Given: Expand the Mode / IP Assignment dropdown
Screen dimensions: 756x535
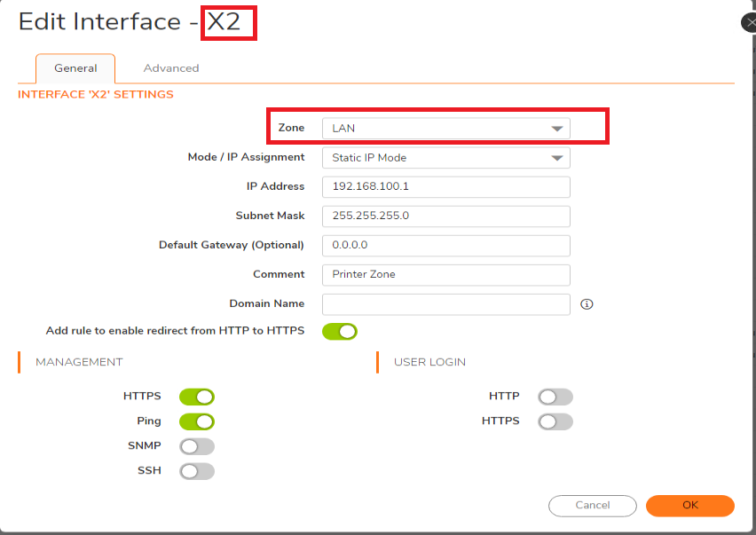Looking at the screenshot, I should coord(445,158).
